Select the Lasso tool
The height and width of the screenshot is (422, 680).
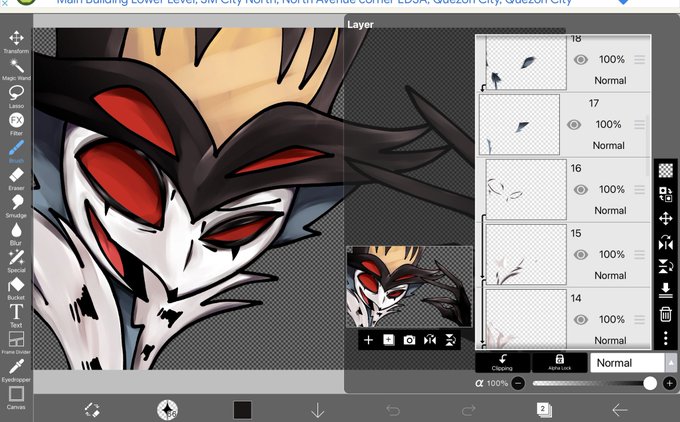tap(16, 96)
